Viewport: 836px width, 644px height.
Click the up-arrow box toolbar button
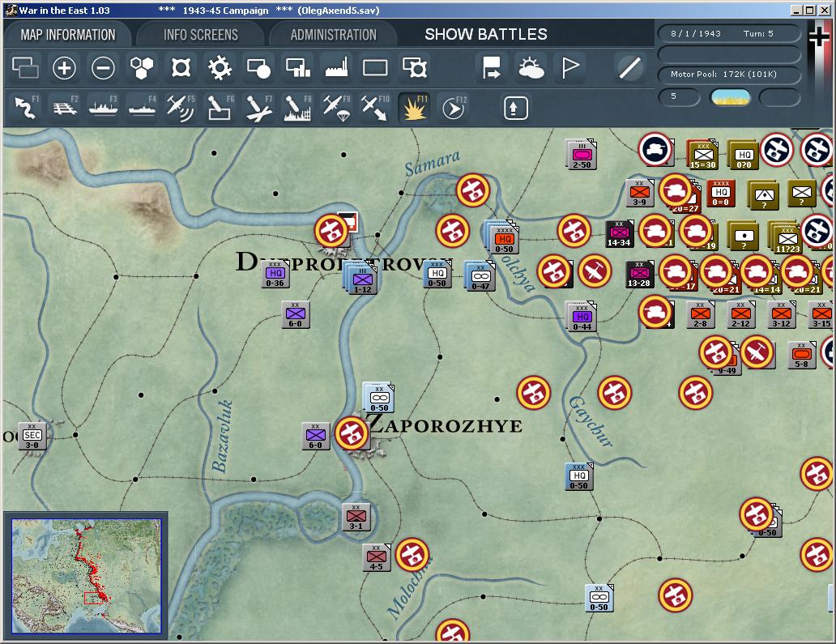[x=515, y=109]
